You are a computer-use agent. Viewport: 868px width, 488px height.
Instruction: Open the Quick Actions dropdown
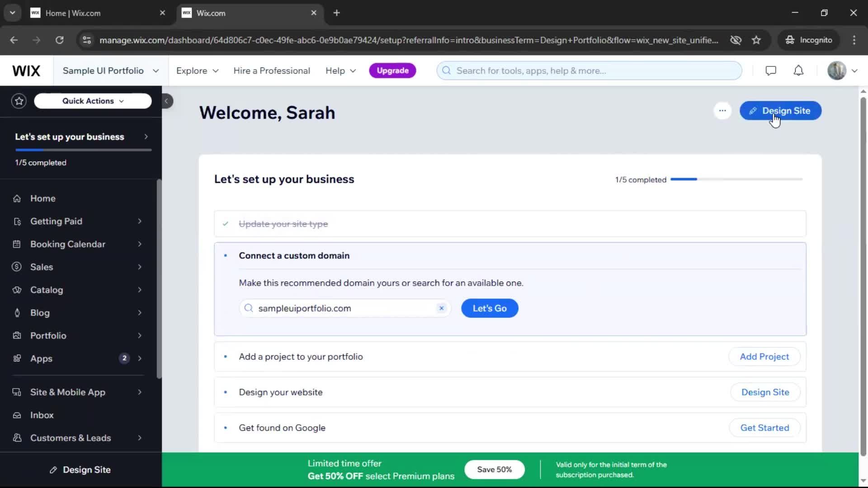tap(93, 101)
